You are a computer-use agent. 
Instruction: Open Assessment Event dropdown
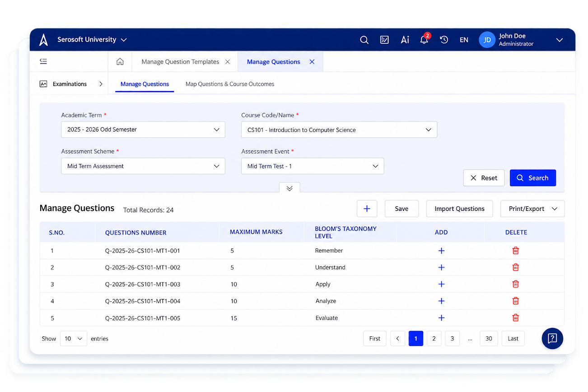(x=313, y=166)
